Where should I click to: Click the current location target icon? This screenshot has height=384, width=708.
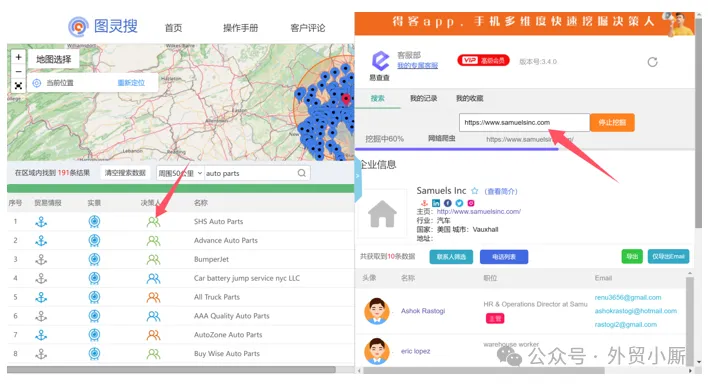point(37,83)
